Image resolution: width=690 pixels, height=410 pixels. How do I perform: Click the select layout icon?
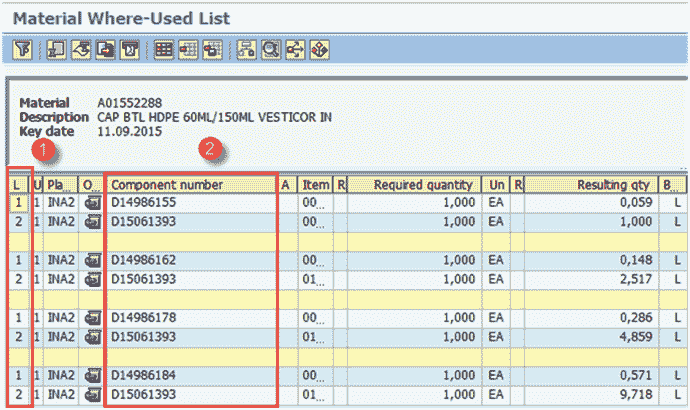coord(188,50)
